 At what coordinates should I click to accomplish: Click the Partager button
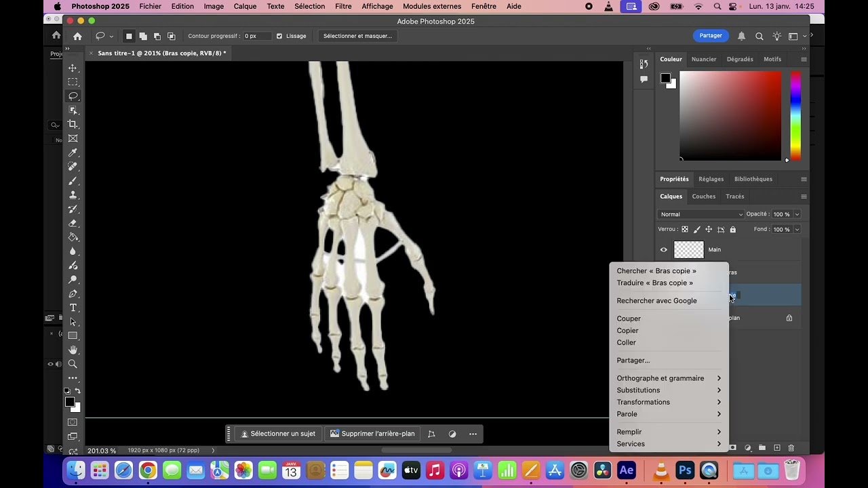711,35
